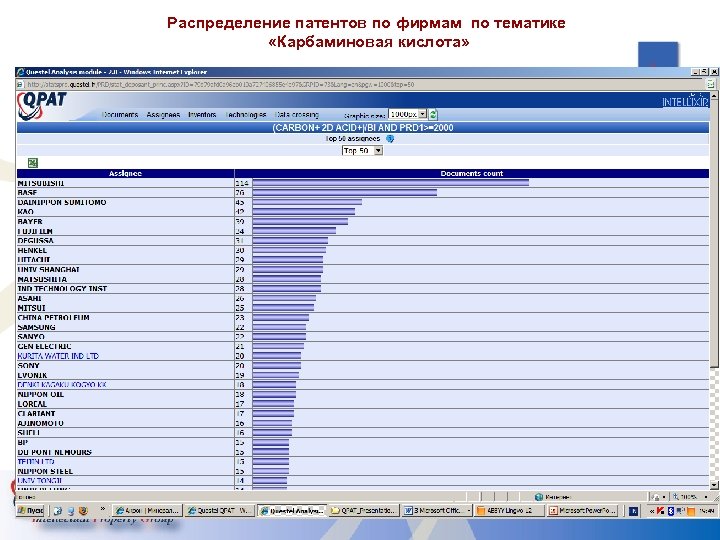The image size is (720, 540).
Task: Select the BAYER assignee row
Action: 363,221
